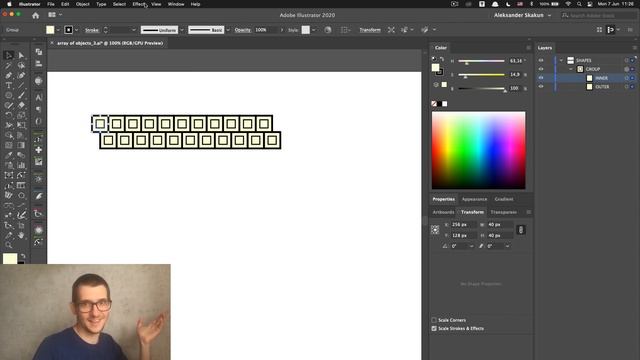Screen dimensions: 640x360
Task: Select the Direct Selection tool
Action: pyautogui.click(x=21, y=55)
